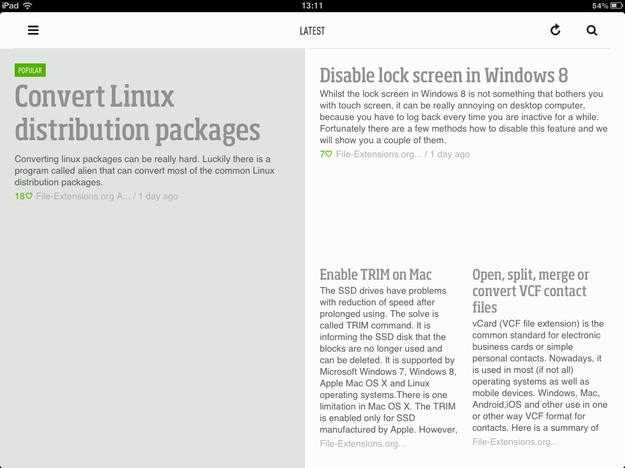Viewport: 625px width, 468px height.
Task: Open VCF contact files article headline
Action: (531, 291)
